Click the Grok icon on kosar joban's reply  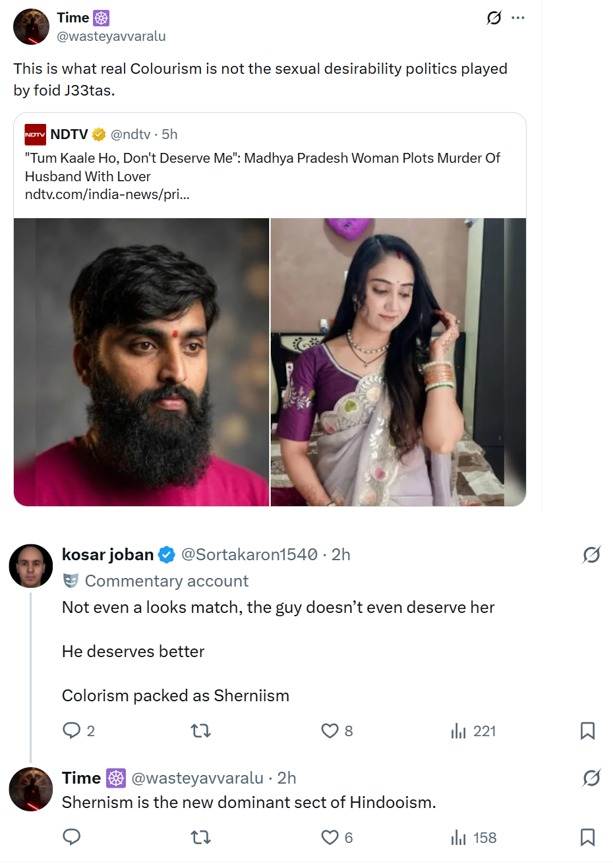click(x=591, y=555)
